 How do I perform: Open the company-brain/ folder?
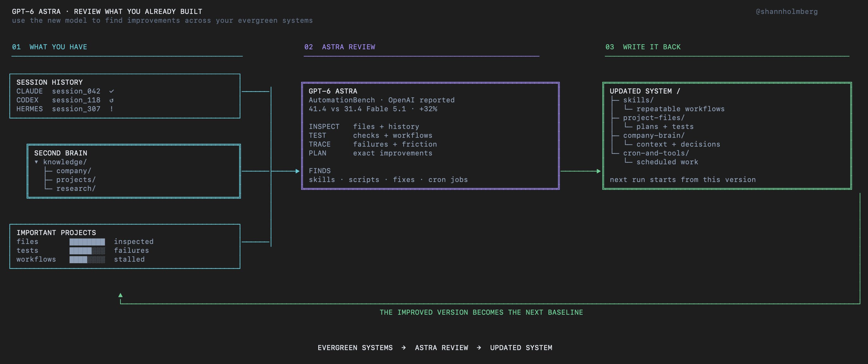tap(654, 135)
